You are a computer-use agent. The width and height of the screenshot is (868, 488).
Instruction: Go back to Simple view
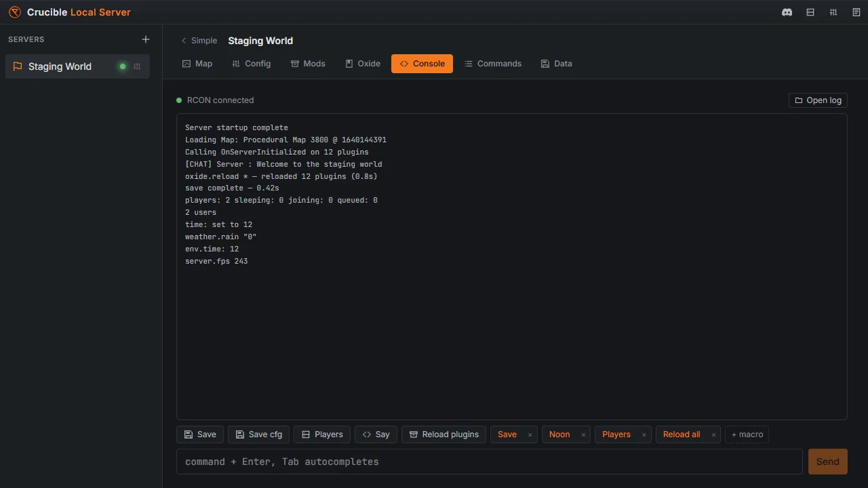tap(199, 41)
